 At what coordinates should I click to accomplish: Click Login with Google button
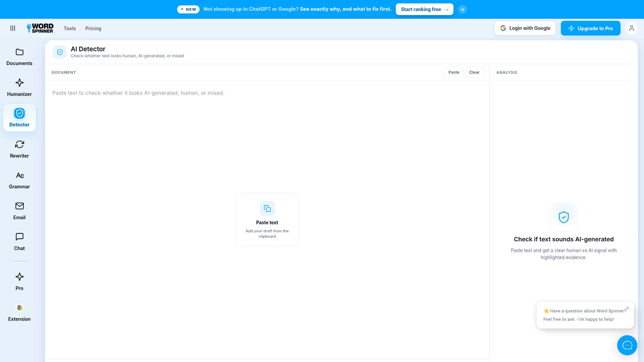click(x=525, y=28)
